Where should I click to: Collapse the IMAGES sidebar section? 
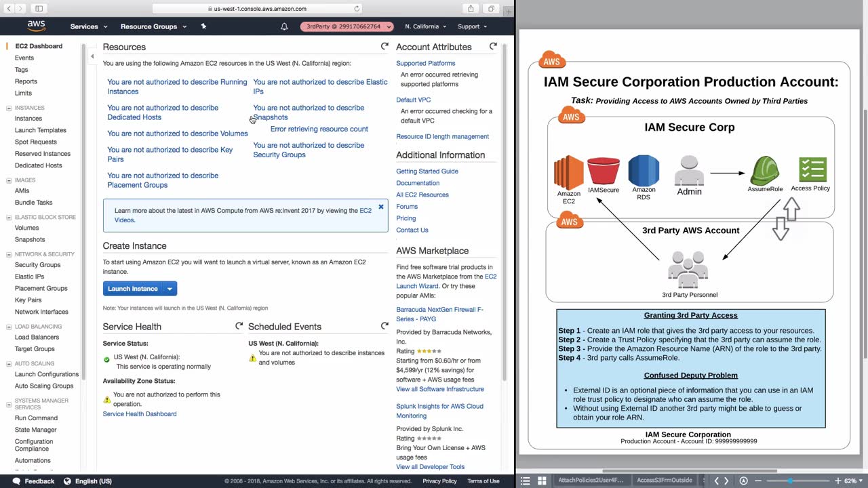click(9, 180)
